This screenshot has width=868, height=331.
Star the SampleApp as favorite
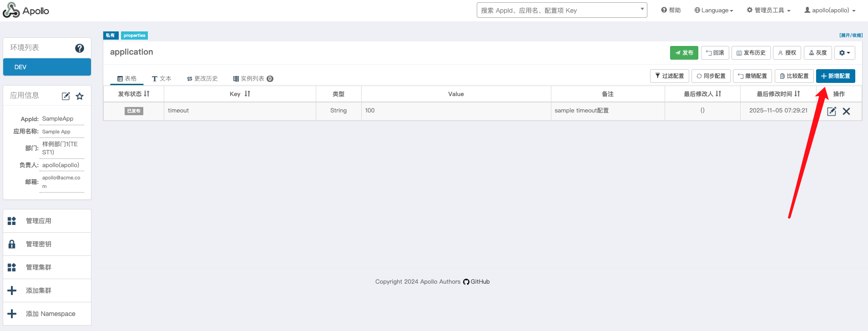point(80,96)
